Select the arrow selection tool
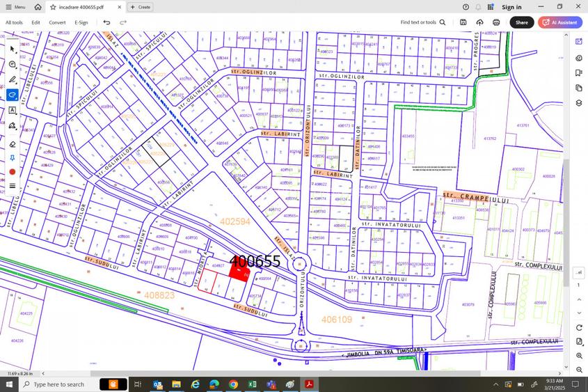Screen dimensions: 588x392 (13, 49)
